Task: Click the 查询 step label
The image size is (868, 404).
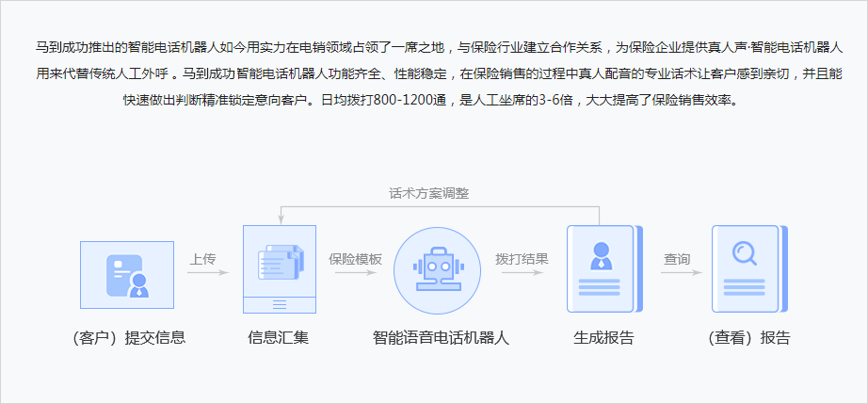Action: tap(677, 259)
